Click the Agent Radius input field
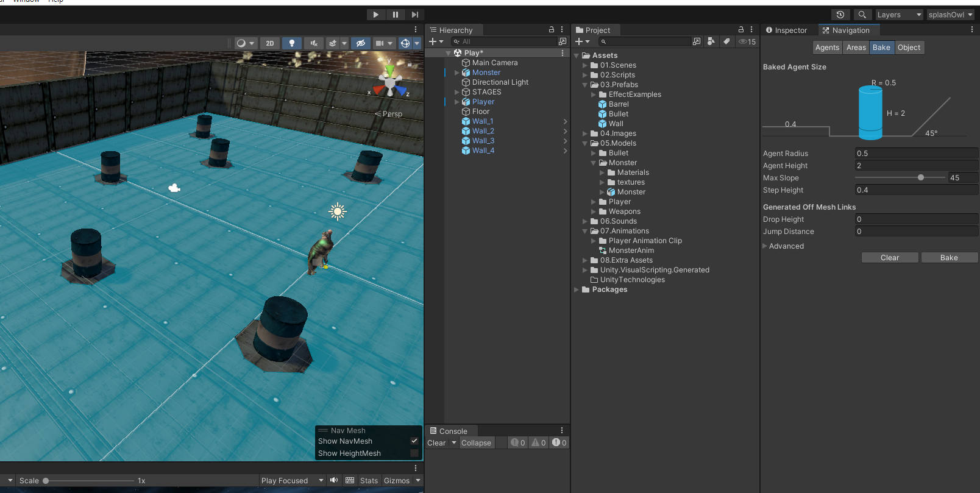Viewport: 980px width, 493px height. pos(916,154)
